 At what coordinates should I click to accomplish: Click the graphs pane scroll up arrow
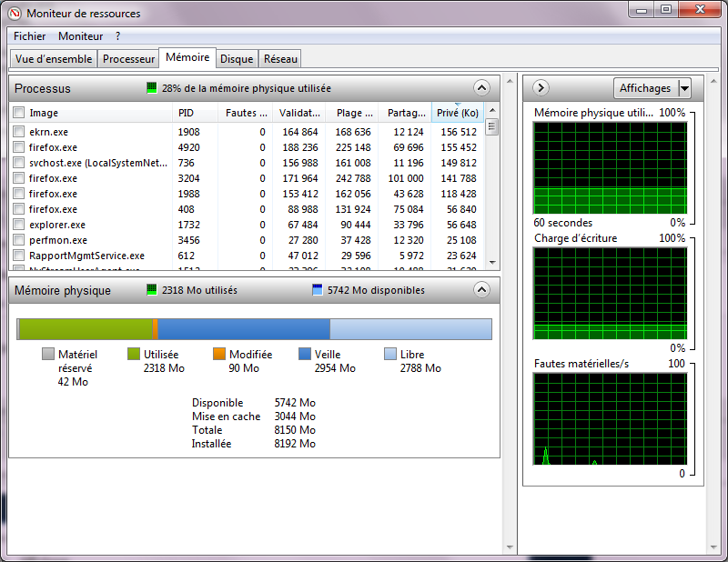coord(713,81)
